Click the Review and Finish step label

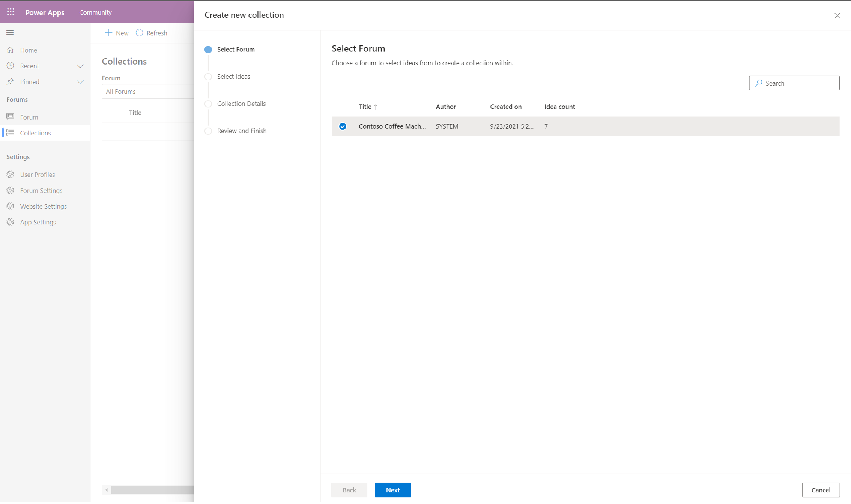click(242, 130)
